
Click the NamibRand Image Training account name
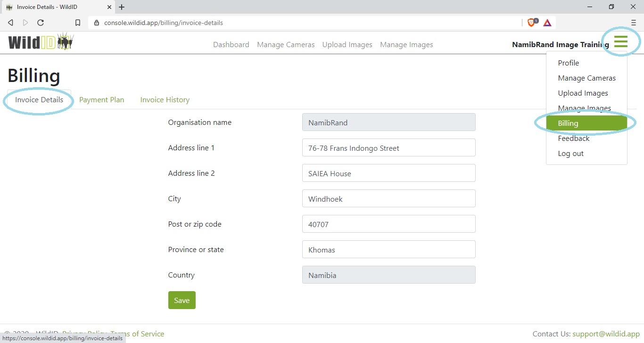click(x=560, y=45)
